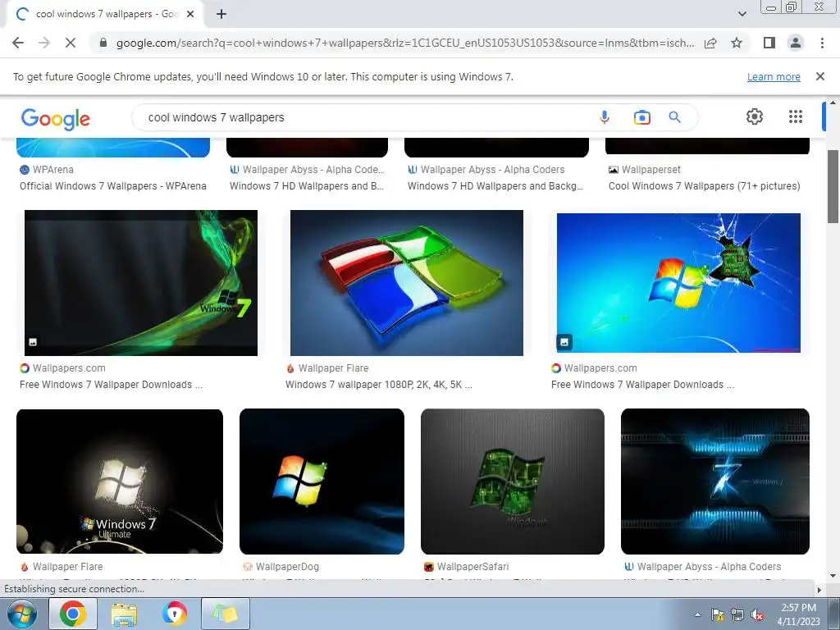
Task: Open the shielded Chrome taskbar icon
Action: (x=174, y=614)
